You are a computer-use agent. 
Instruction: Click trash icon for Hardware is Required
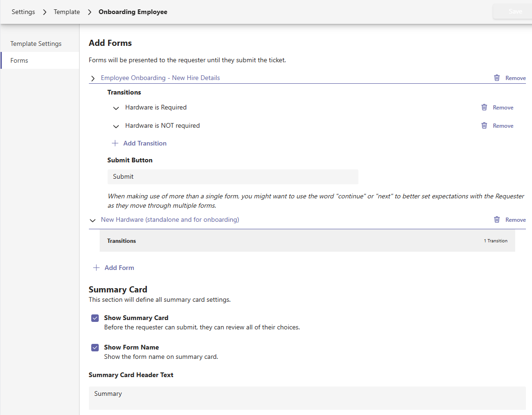484,108
